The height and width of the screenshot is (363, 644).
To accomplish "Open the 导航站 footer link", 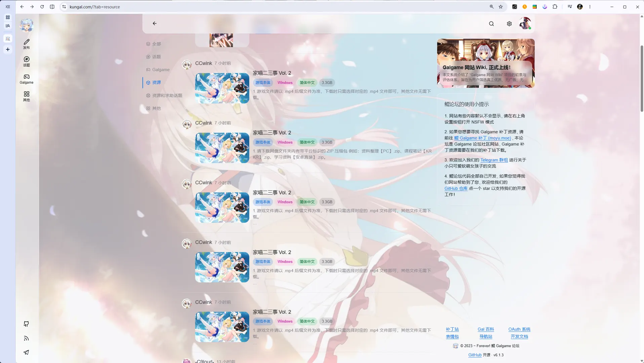I will (x=486, y=336).
